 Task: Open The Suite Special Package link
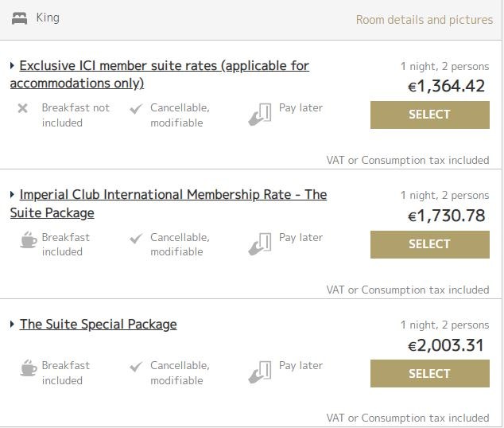[x=98, y=324]
